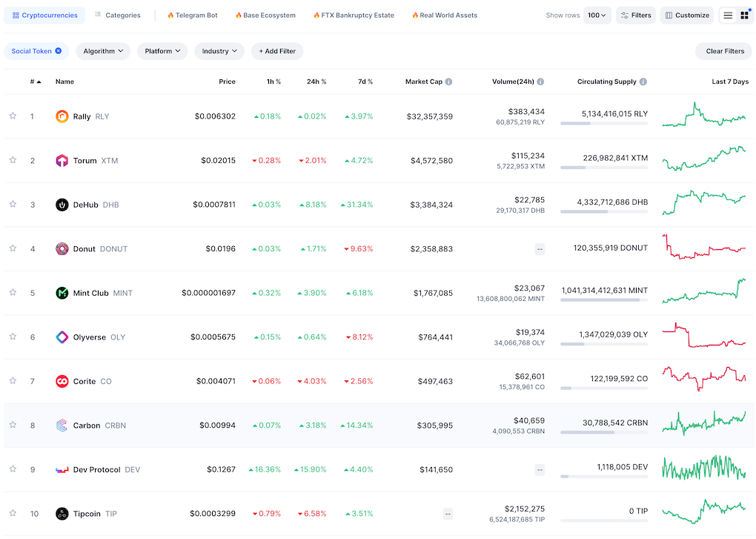The width and height of the screenshot is (756, 539).
Task: Open the Rally RLY coin page
Action: click(x=91, y=116)
